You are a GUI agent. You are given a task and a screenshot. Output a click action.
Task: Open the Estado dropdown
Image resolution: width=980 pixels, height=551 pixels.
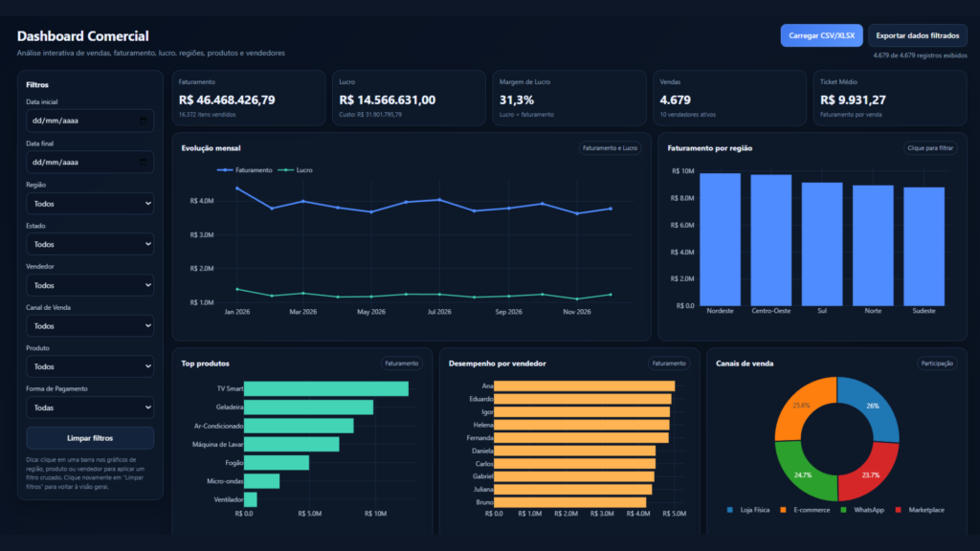(x=90, y=244)
